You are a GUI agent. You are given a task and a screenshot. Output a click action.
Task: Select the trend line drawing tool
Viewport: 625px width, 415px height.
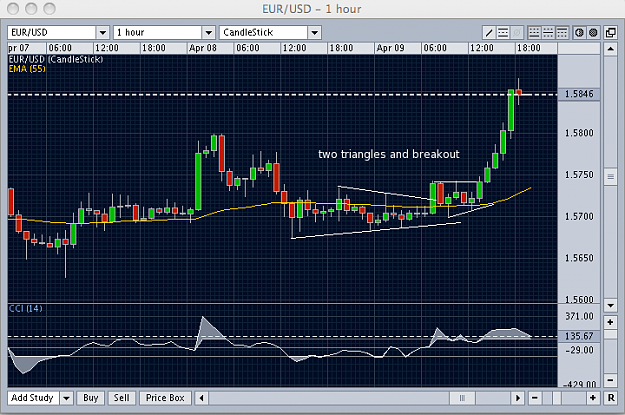coord(489,32)
